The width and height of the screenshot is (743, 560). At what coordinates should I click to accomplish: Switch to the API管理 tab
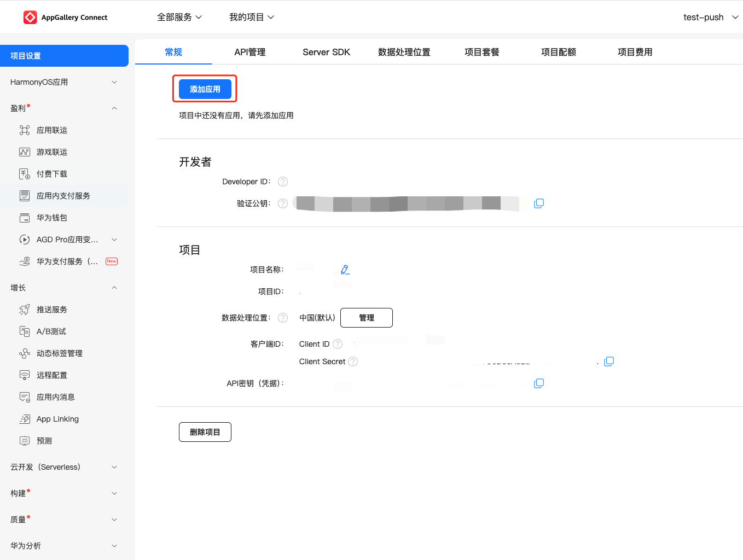(x=249, y=52)
